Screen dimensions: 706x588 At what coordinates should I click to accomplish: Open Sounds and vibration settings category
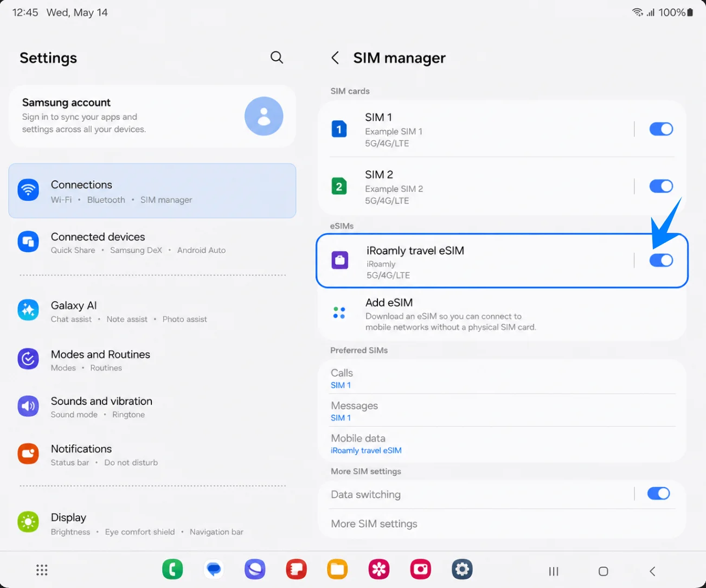[x=152, y=407]
